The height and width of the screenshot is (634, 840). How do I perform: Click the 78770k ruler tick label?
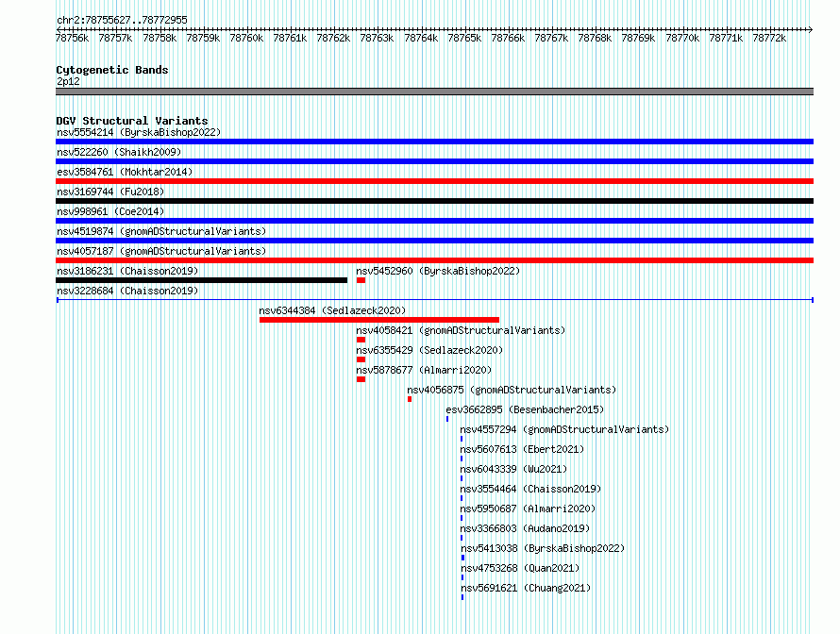point(682,38)
